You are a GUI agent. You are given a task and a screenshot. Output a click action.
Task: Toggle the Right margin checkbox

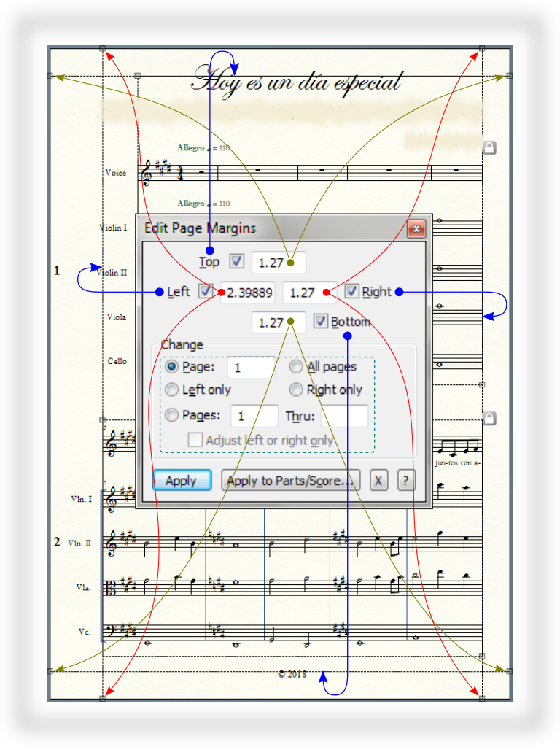[x=352, y=292]
